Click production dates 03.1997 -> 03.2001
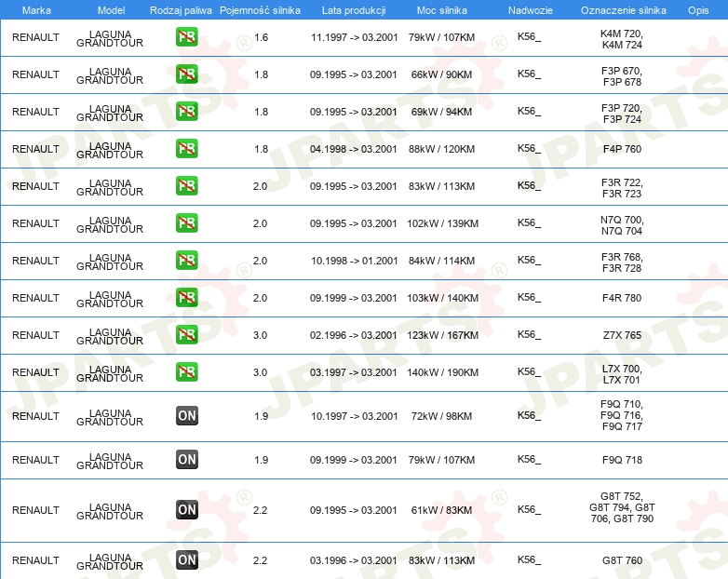 tap(354, 372)
